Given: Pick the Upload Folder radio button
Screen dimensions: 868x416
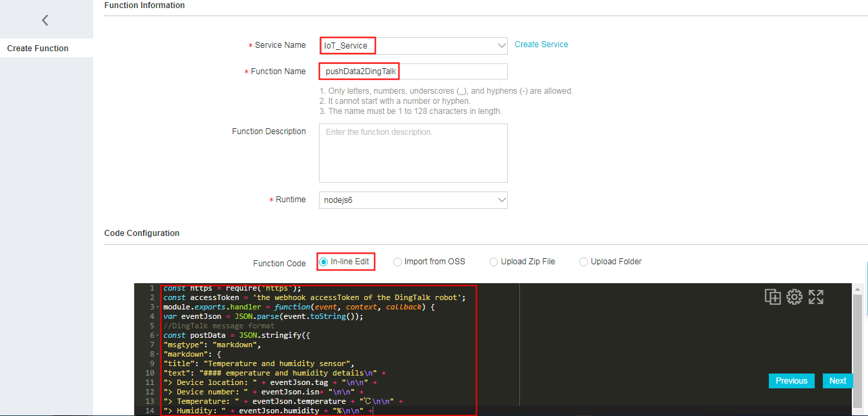Looking at the screenshot, I should point(583,262).
